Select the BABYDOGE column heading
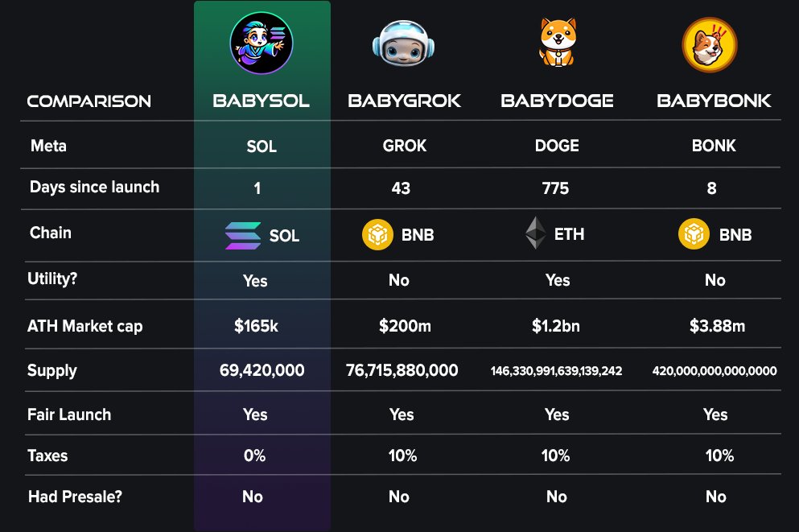Screen dimensions: 799x532 coord(557,101)
